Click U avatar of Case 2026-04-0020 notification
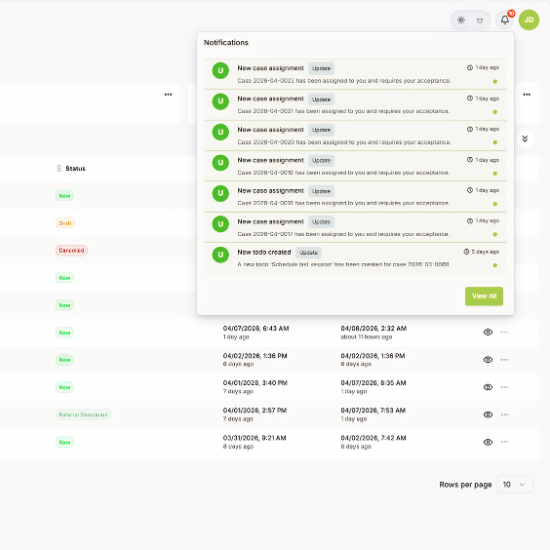This screenshot has width=550, height=550. [x=220, y=132]
